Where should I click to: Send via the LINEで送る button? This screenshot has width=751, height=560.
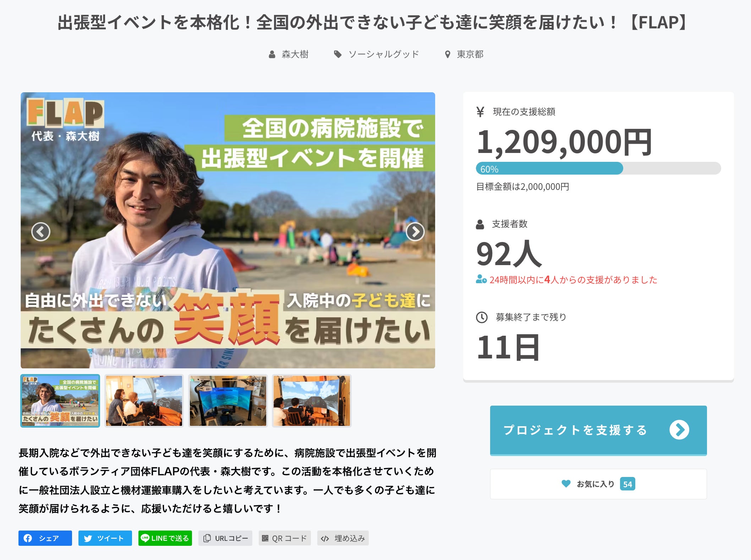pyautogui.click(x=165, y=538)
